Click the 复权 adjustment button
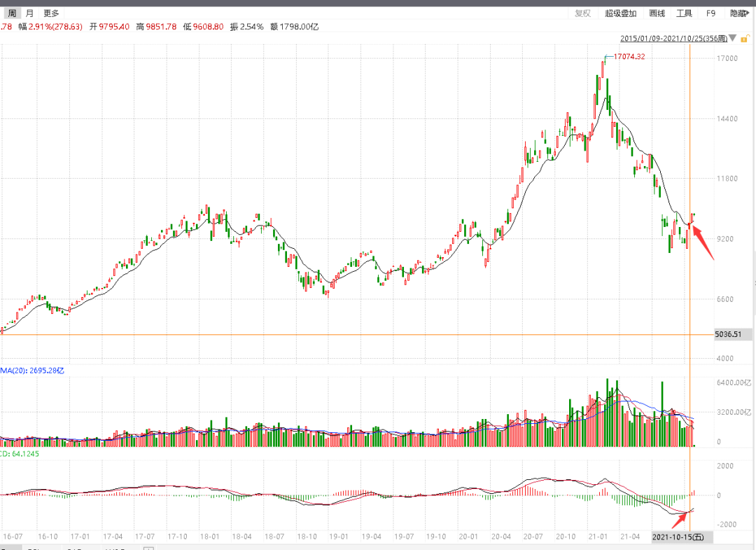Screen dimensions: 756x550 coord(582,13)
